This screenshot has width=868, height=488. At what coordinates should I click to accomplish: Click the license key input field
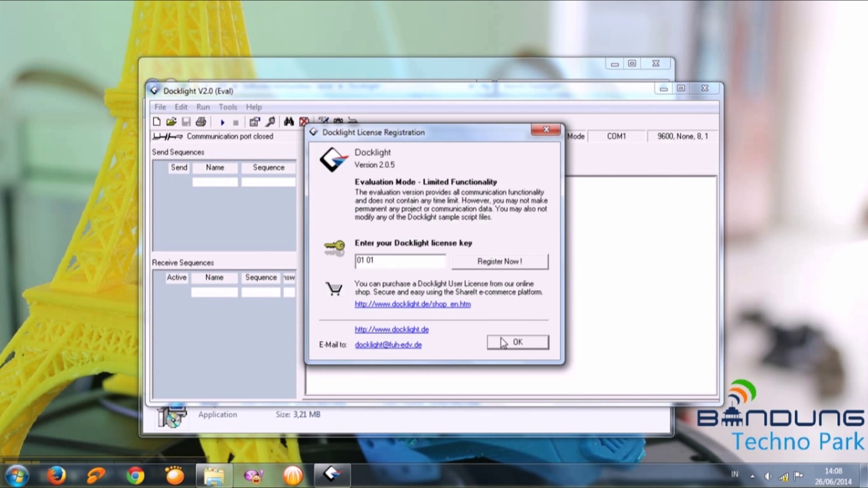pyautogui.click(x=400, y=261)
